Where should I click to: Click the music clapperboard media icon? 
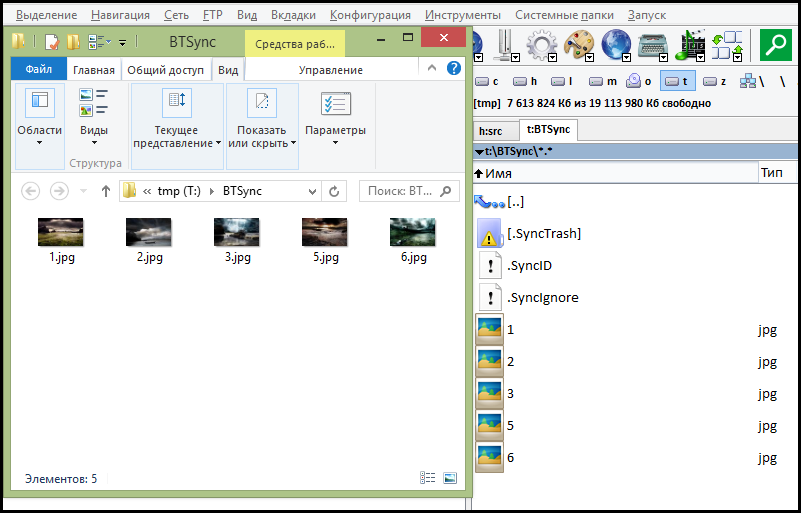click(691, 45)
